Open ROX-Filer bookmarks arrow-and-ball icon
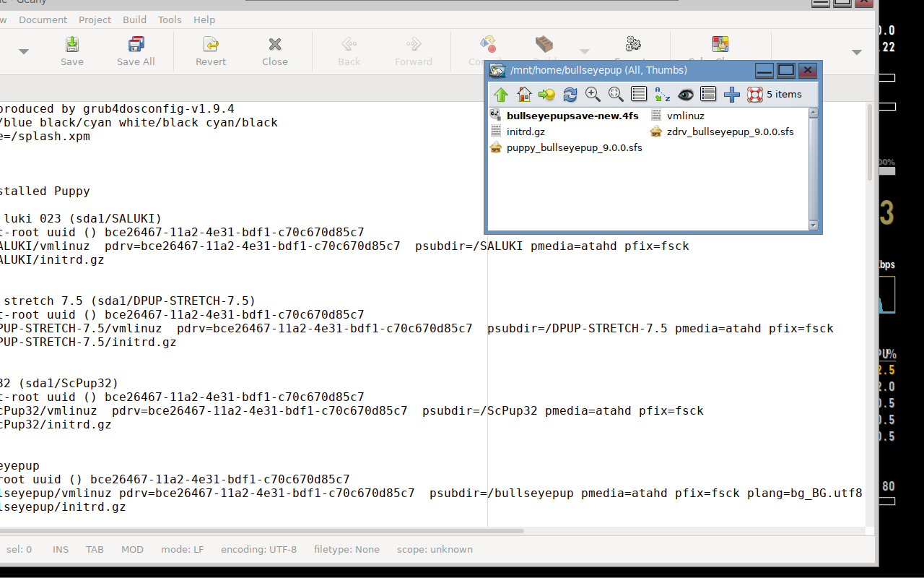 coord(547,95)
